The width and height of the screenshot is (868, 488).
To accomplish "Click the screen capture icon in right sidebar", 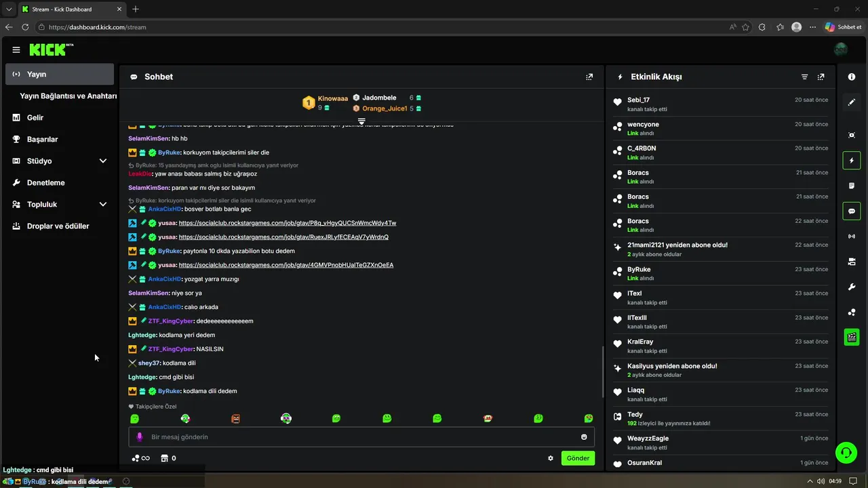I will coord(852,135).
